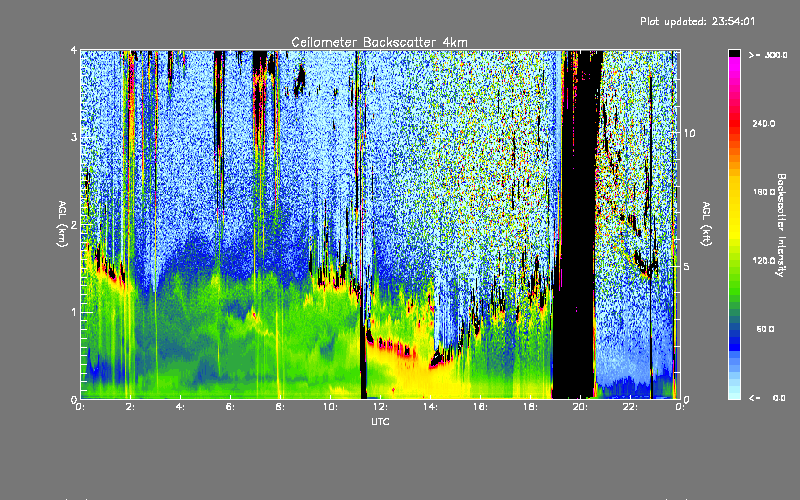800x500 pixels.
Task: Click the 'Ceilometer Backscatter 4km' plot title
Action: pos(379,42)
